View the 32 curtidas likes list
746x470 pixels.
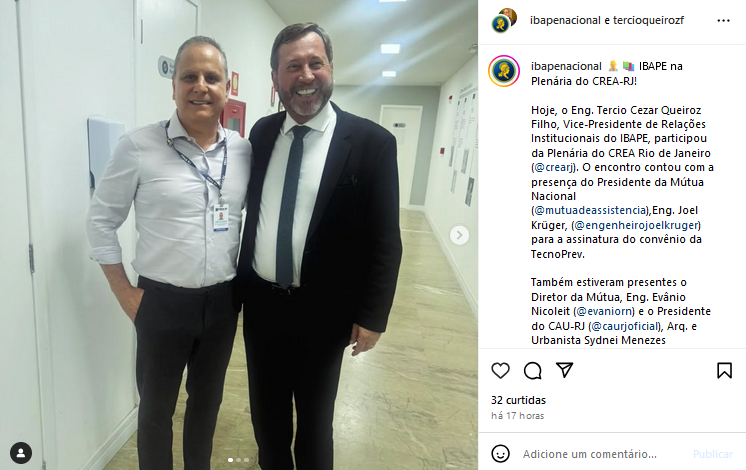coord(518,400)
